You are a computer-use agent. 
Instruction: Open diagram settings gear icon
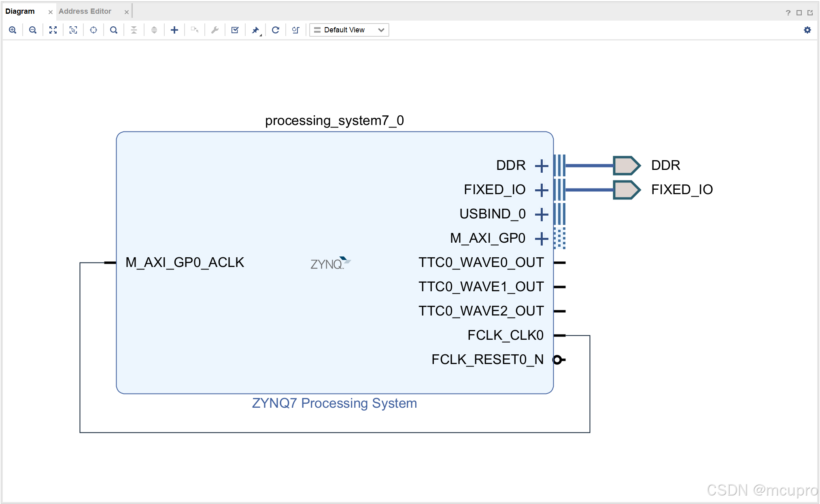(x=807, y=30)
